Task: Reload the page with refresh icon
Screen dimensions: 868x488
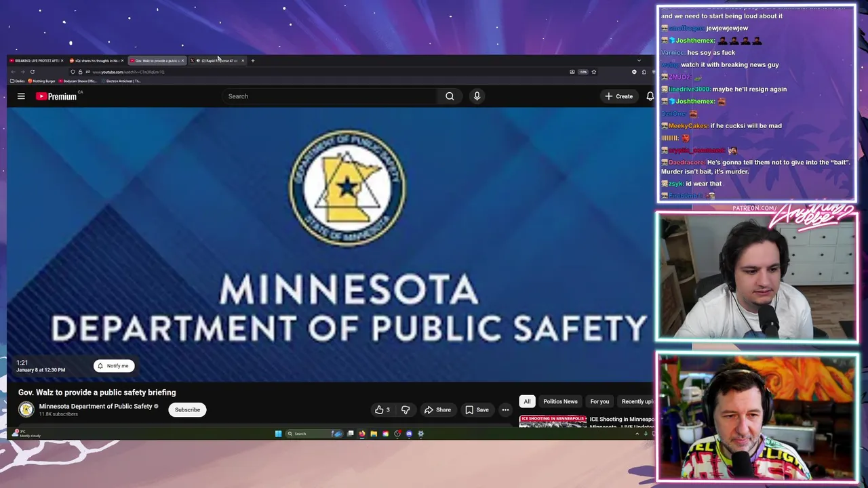Action: 33,72
